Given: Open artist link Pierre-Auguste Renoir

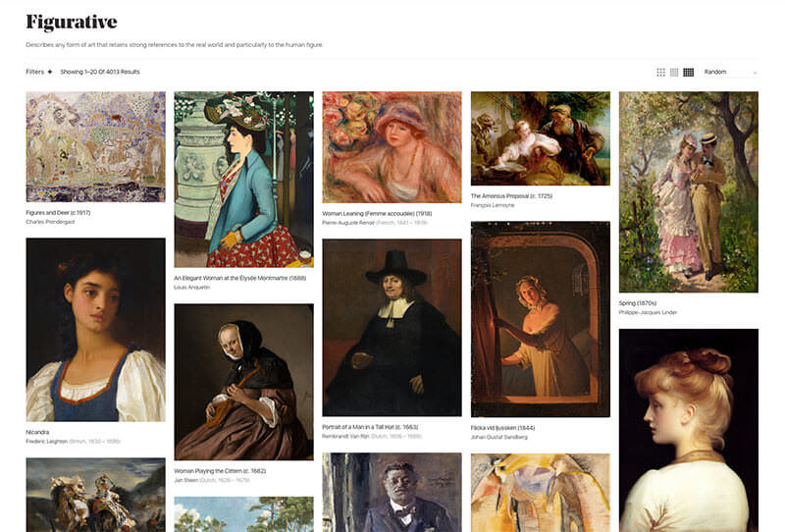Looking at the screenshot, I should 348,223.
